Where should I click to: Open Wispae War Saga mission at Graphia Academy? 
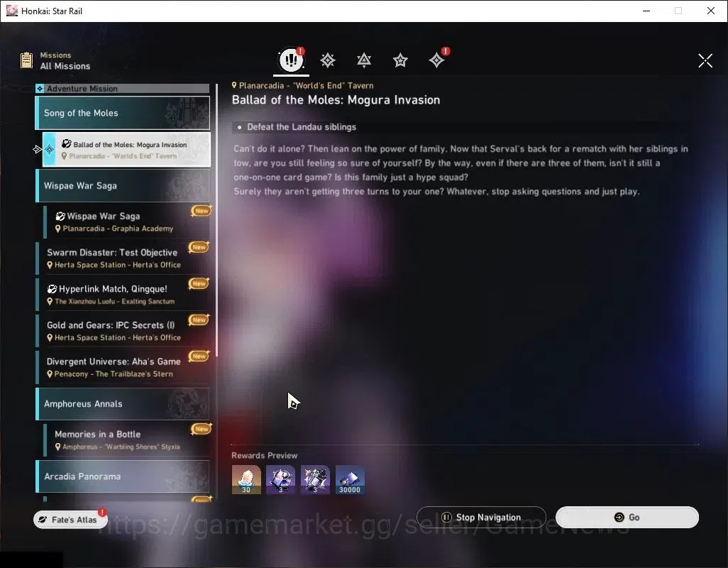coord(127,222)
